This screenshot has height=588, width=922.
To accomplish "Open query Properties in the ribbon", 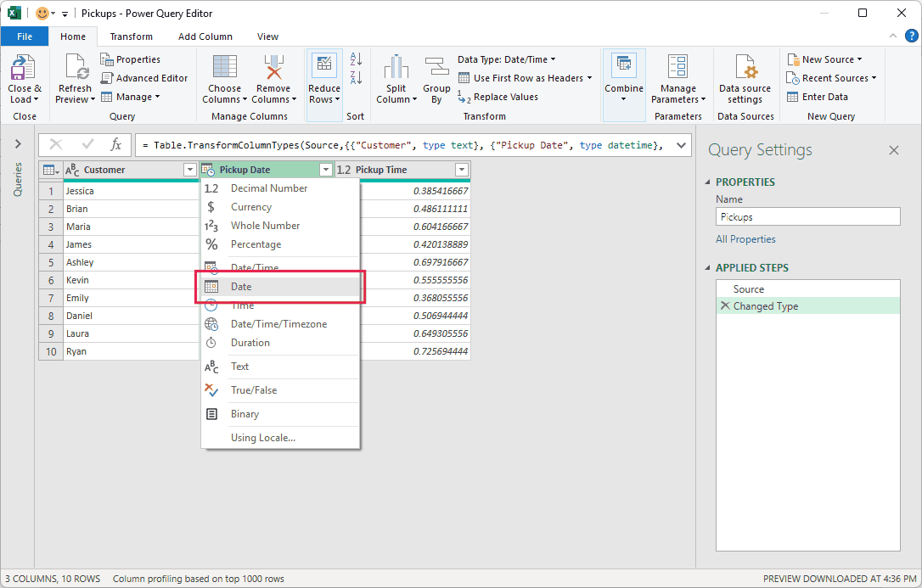I will [x=130, y=59].
